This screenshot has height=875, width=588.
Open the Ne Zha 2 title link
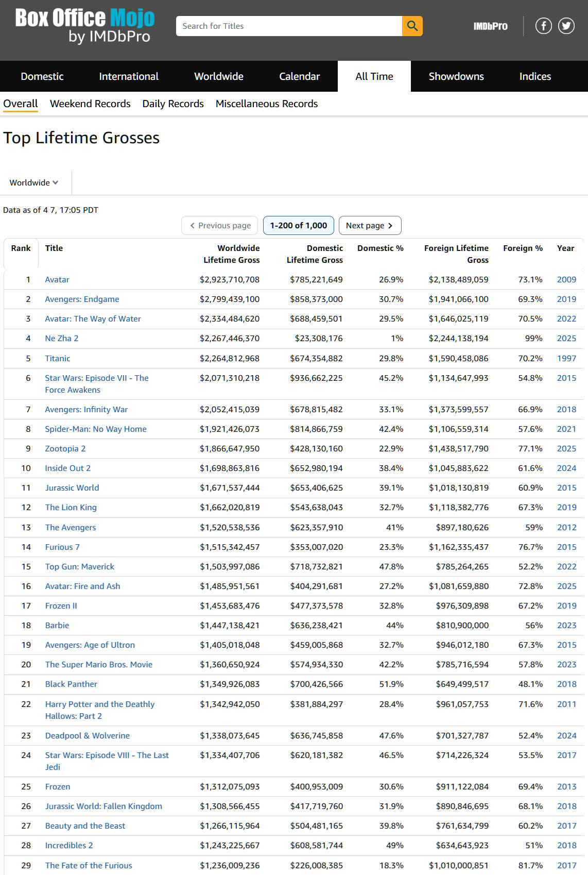tap(62, 338)
